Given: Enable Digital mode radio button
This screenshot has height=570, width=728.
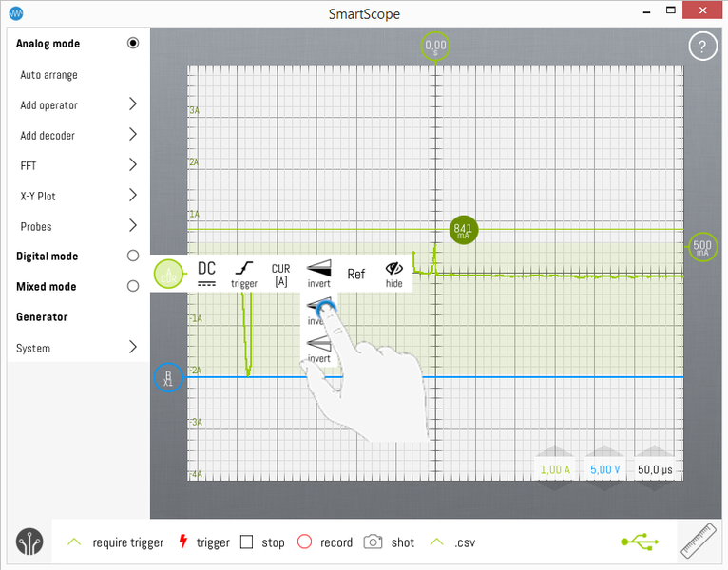Looking at the screenshot, I should point(133,256).
